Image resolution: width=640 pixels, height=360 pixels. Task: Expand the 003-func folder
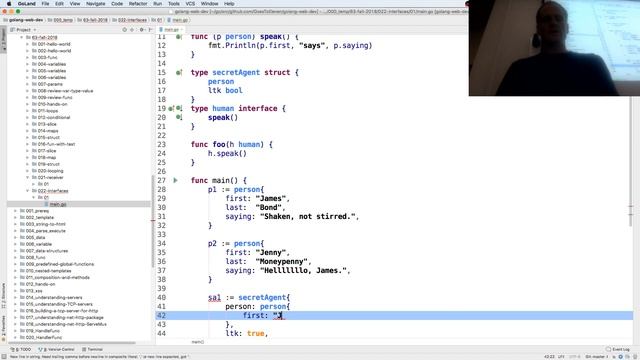(28, 58)
